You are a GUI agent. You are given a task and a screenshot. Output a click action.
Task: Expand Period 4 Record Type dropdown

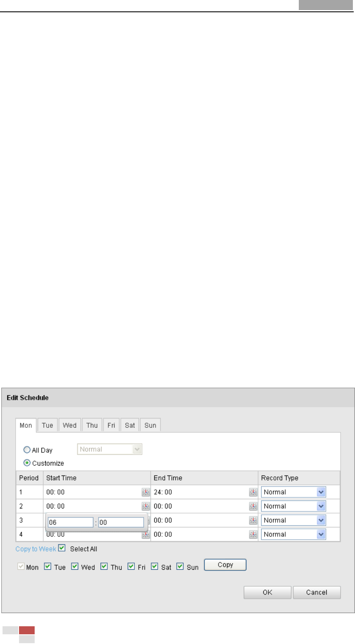click(293, 534)
